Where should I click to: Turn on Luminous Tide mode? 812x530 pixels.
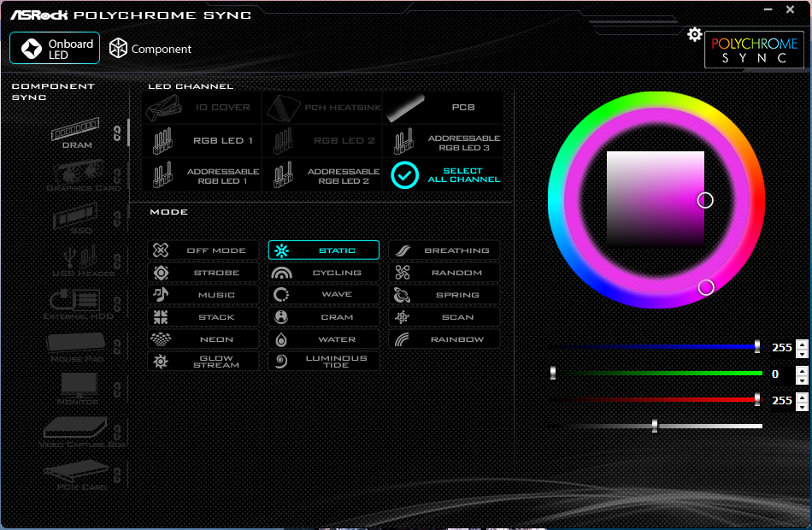point(324,362)
